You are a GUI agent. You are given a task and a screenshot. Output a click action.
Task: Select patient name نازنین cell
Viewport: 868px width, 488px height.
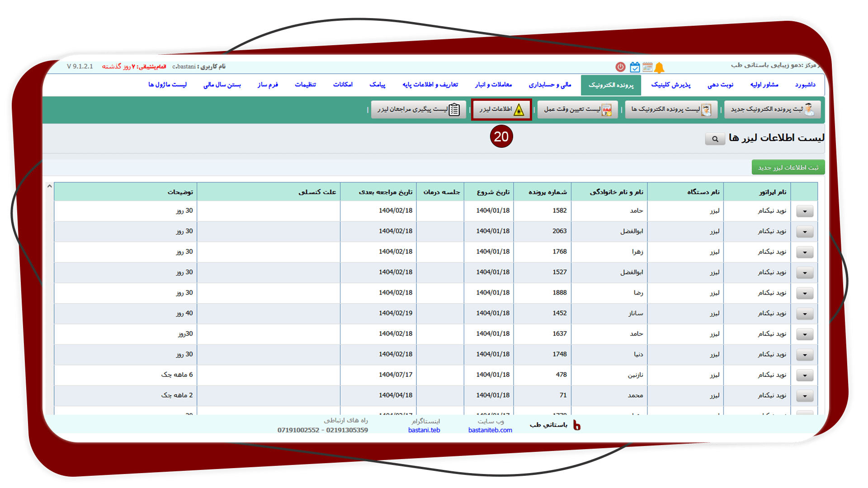click(x=609, y=375)
